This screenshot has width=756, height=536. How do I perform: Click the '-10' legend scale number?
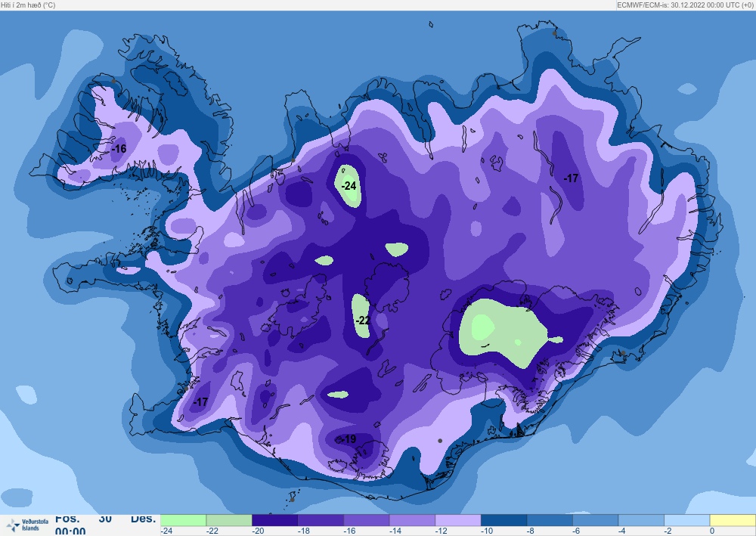486,531
